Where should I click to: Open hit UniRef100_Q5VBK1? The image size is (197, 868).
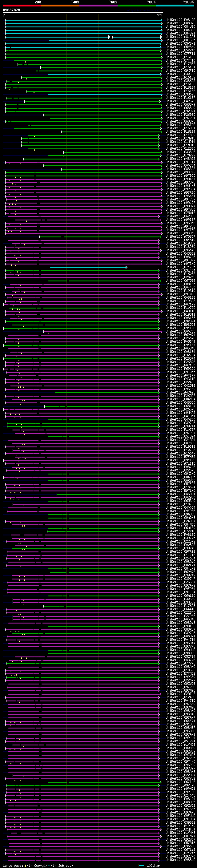coord(180,43)
